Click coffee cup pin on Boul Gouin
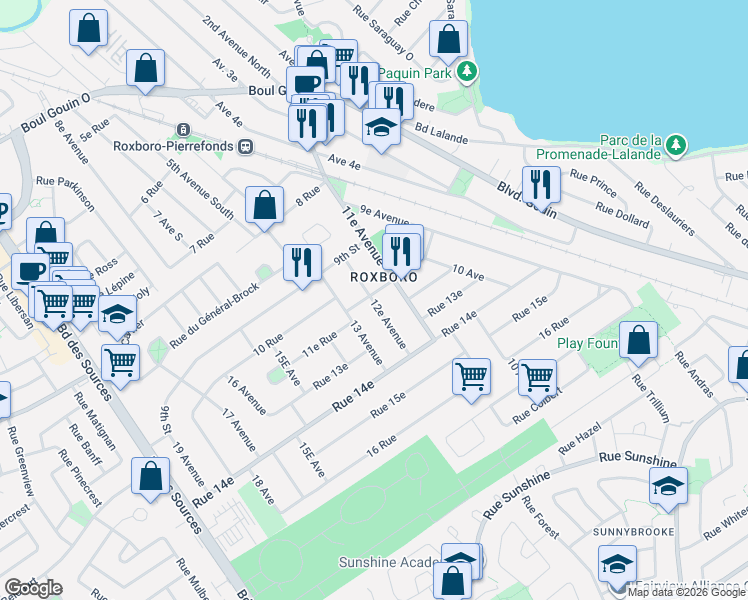Image resolution: width=748 pixels, height=600 pixels. point(305,84)
